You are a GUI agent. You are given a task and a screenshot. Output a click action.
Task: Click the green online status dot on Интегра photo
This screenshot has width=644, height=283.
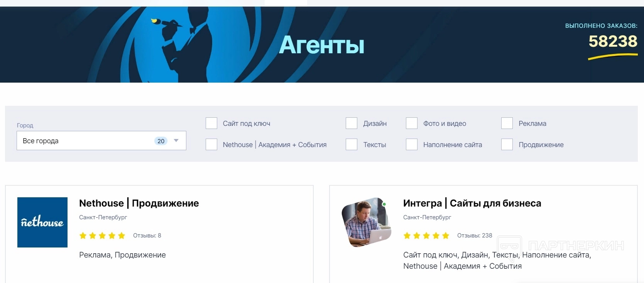click(x=384, y=204)
